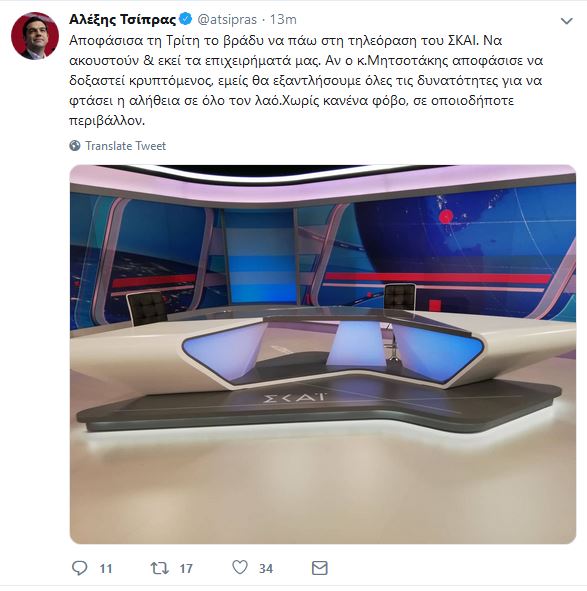Open the display name Αλέξης Τσίπρας
This screenshot has height=591, width=587.
point(123,20)
